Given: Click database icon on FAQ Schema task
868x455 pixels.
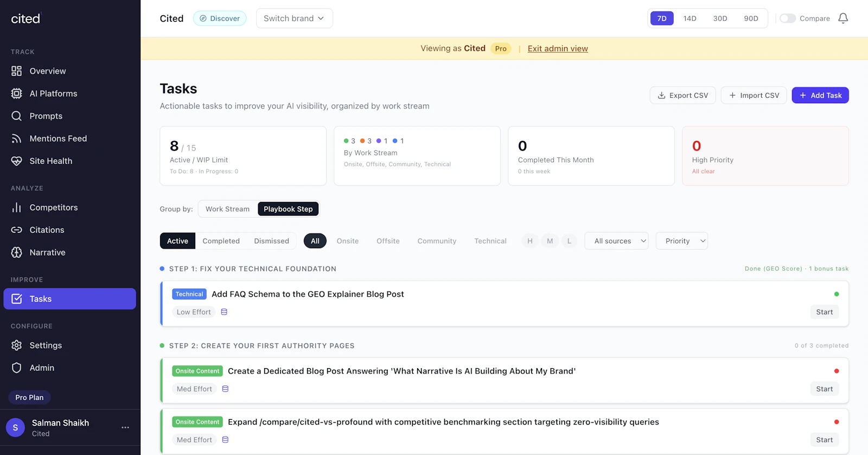Looking at the screenshot, I should pos(224,312).
